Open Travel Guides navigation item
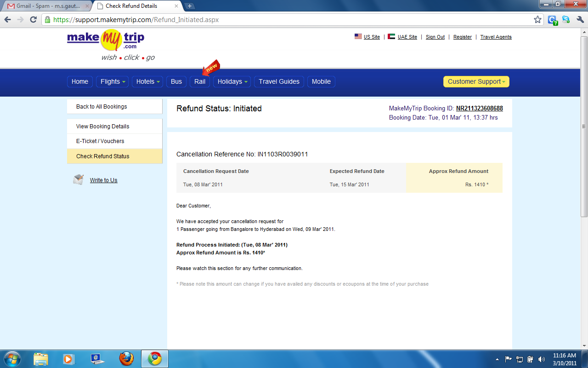588x368 pixels. 279,81
